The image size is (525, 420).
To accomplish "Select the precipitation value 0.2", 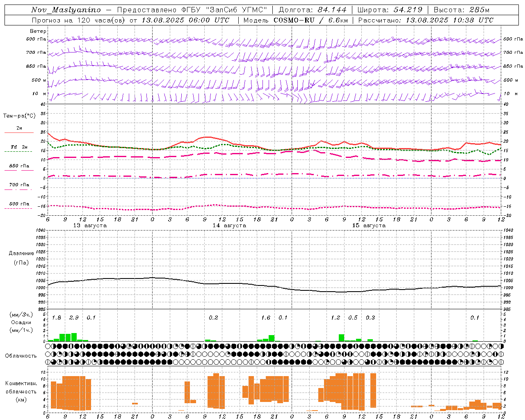I will point(213,318).
